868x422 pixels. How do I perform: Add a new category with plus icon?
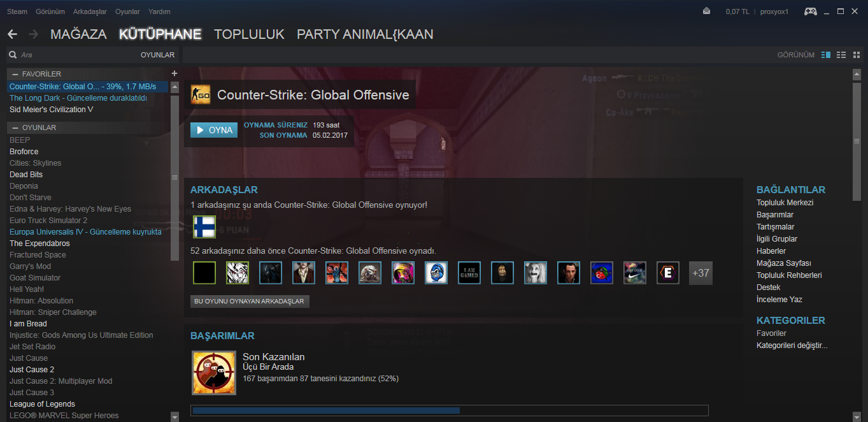pyautogui.click(x=174, y=74)
